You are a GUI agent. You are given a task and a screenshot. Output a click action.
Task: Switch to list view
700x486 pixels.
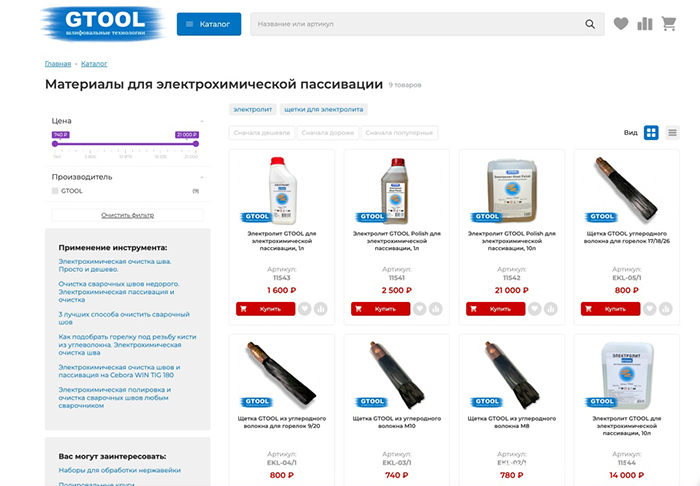point(673,132)
